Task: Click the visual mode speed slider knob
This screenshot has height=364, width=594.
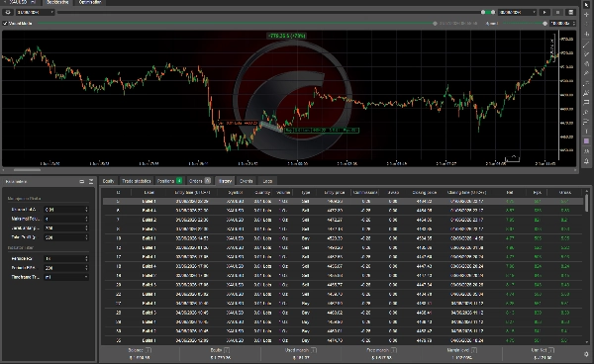Action: coord(544,24)
